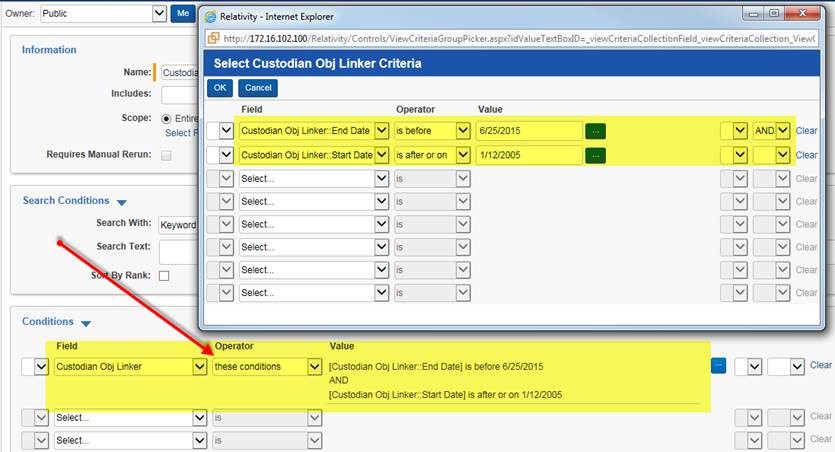Click Clear for the End Date criteria row
Screen dimensions: 835x452
click(806, 130)
